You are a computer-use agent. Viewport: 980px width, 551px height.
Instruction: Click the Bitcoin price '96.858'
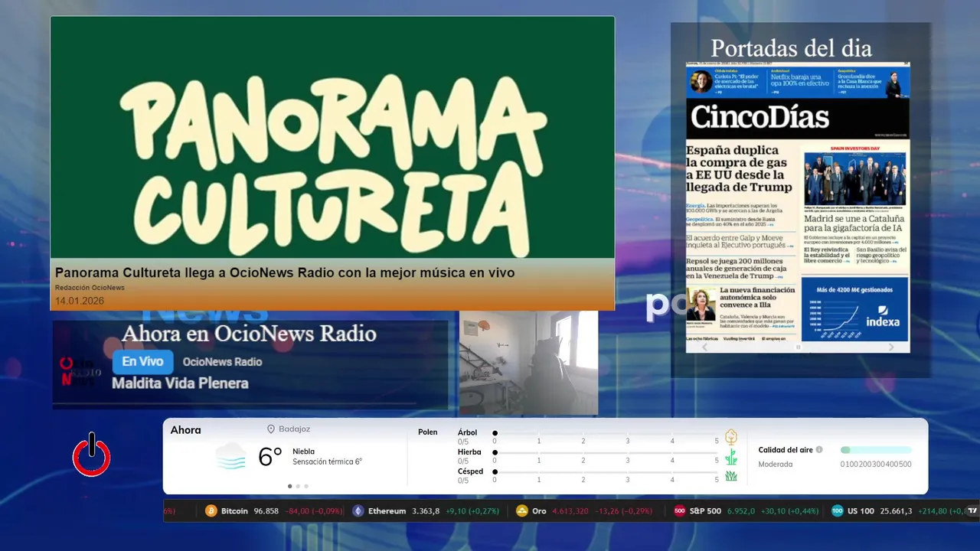pos(266,511)
